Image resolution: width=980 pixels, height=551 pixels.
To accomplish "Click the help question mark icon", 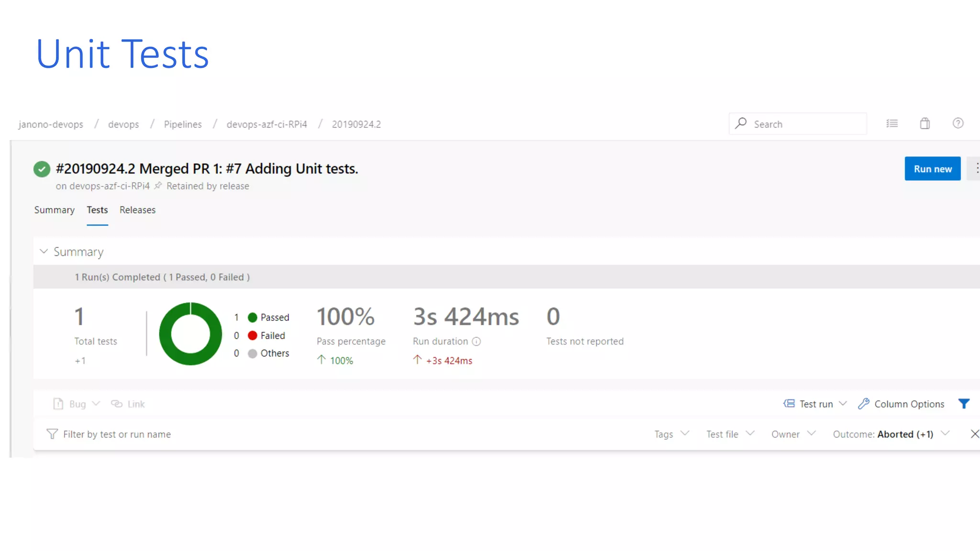I will coord(958,123).
